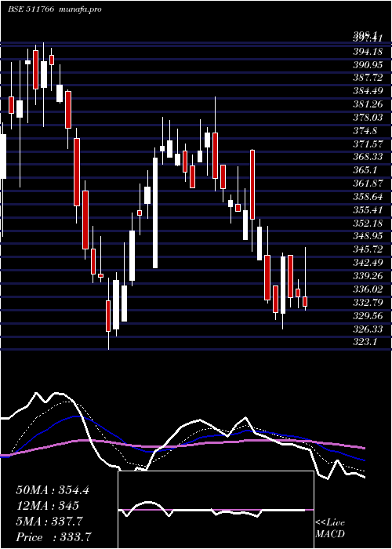Click the 378.03 axis value
This screenshot has height=549, width=392.
(368, 117)
